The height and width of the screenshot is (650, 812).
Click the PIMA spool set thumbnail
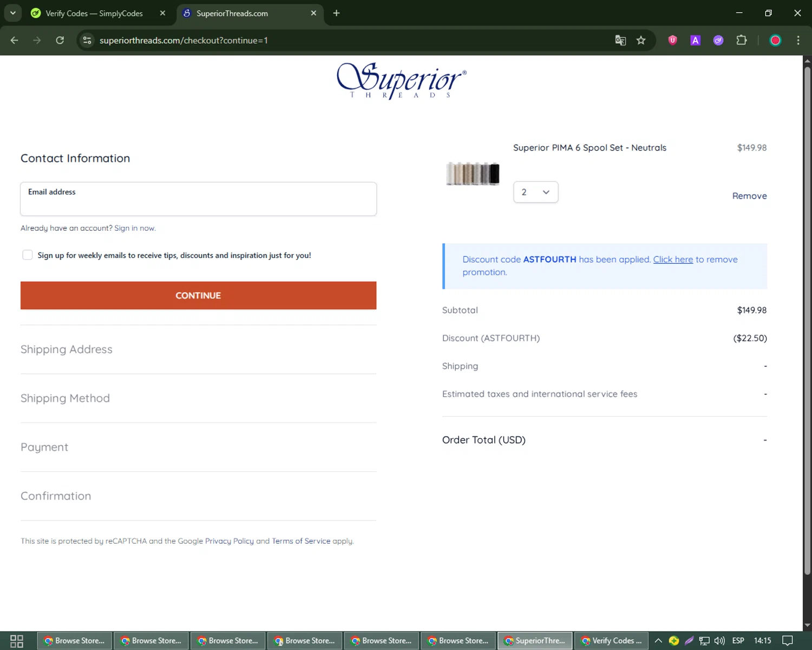click(x=473, y=174)
